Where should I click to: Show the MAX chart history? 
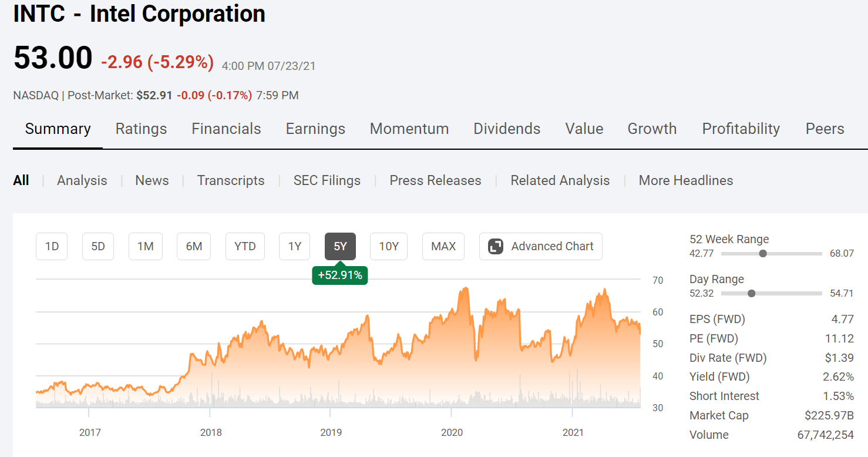[443, 246]
